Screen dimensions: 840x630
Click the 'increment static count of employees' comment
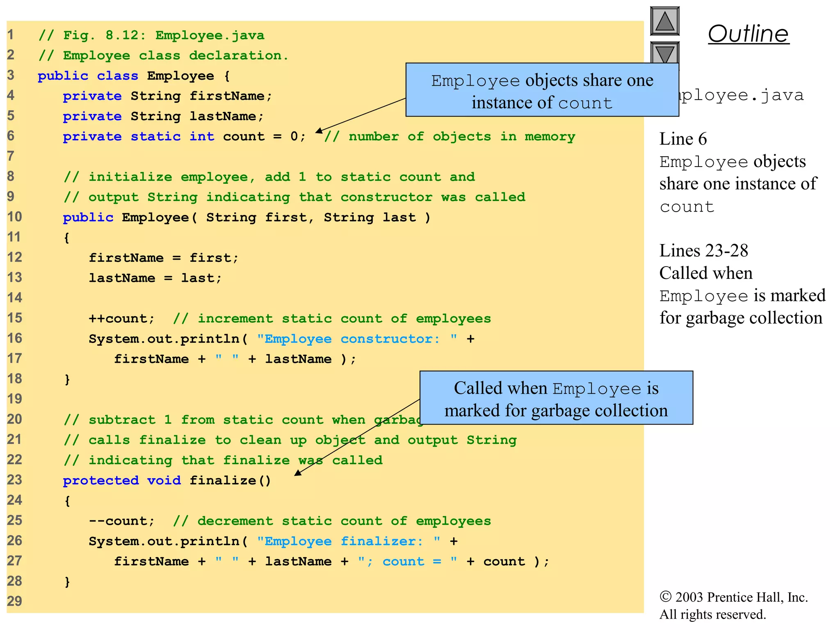coord(332,319)
